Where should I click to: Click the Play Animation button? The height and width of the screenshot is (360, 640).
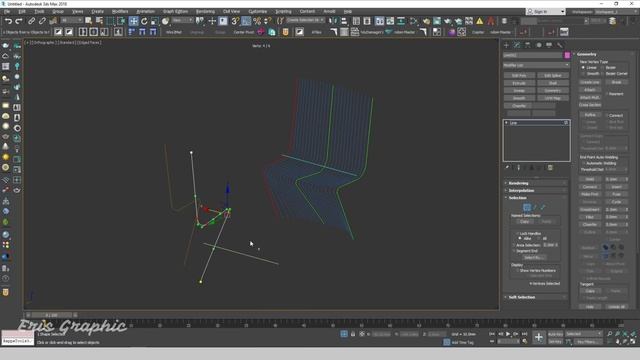[508, 334]
